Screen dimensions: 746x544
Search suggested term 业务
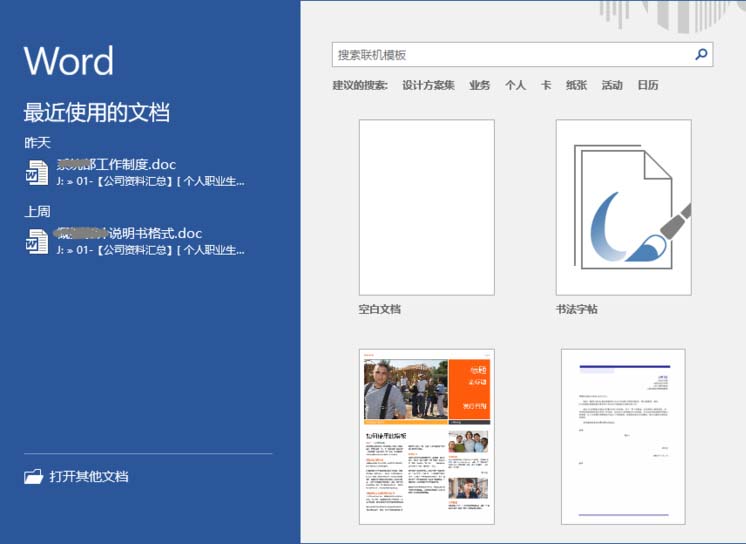[480, 85]
